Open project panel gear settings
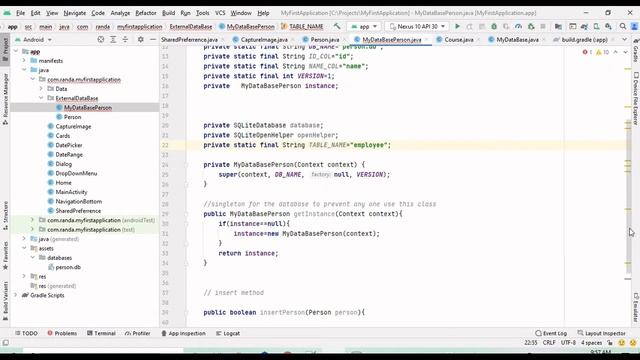This screenshot has height=360, width=640. tap(140, 40)
